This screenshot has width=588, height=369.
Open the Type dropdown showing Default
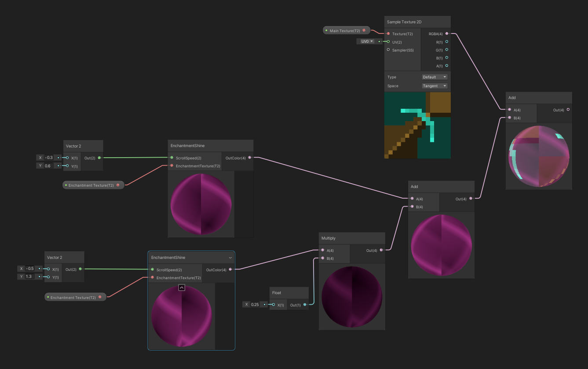point(435,77)
